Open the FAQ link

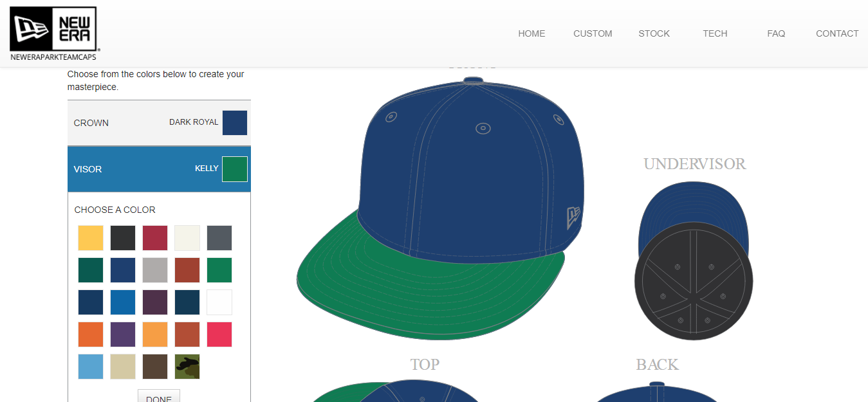(x=776, y=33)
